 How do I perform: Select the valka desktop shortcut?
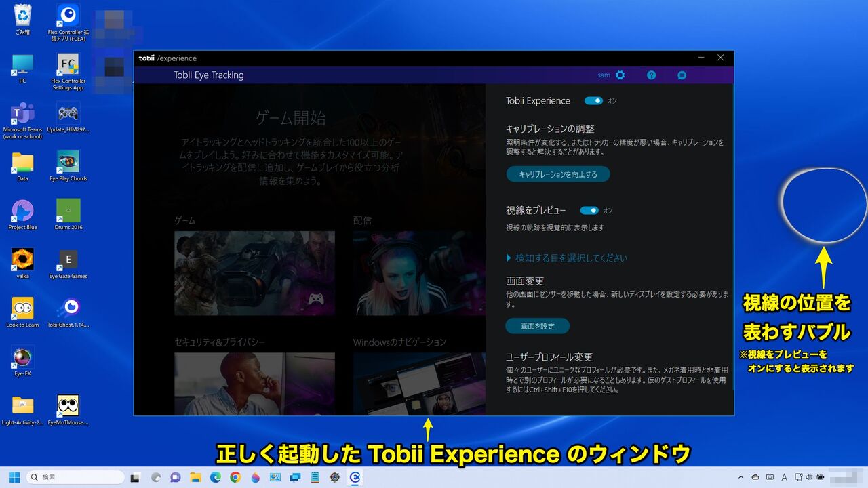(22, 264)
